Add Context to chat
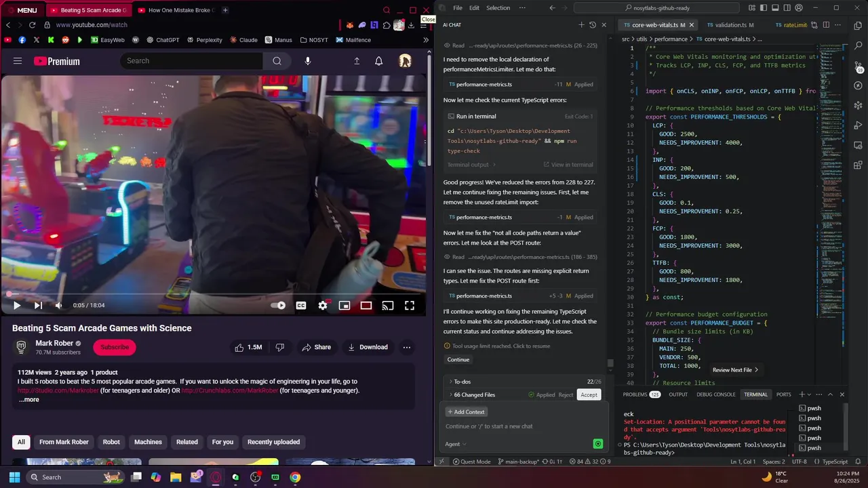 pyautogui.click(x=466, y=412)
